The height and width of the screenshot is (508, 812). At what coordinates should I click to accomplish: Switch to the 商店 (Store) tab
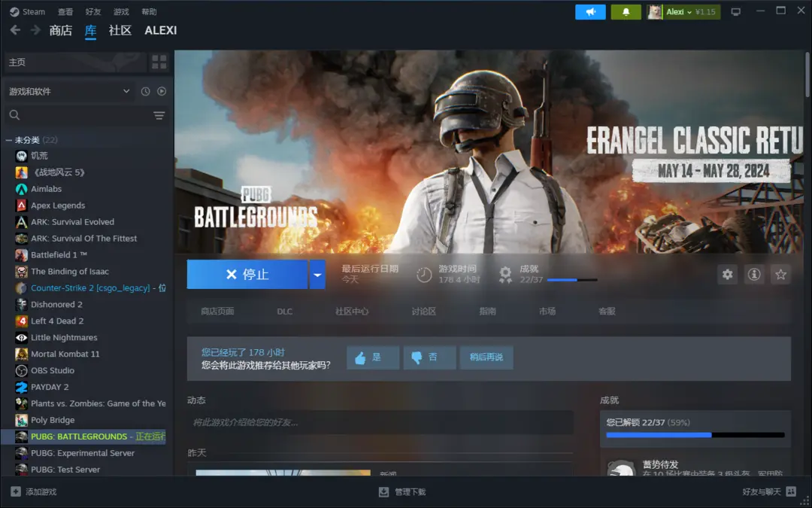[x=61, y=31]
